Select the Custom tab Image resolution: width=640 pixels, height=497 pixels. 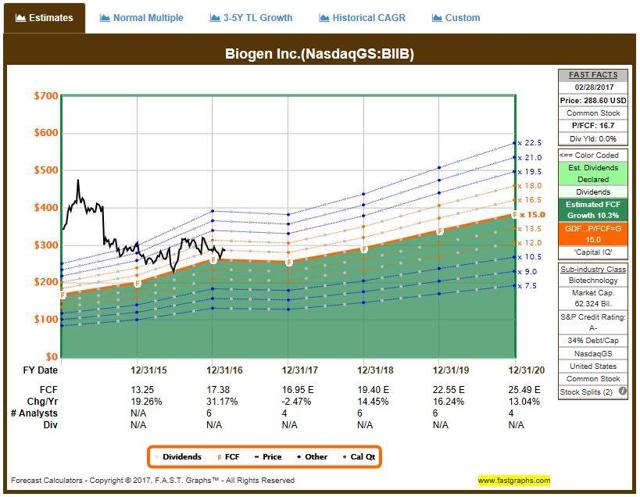(456, 18)
